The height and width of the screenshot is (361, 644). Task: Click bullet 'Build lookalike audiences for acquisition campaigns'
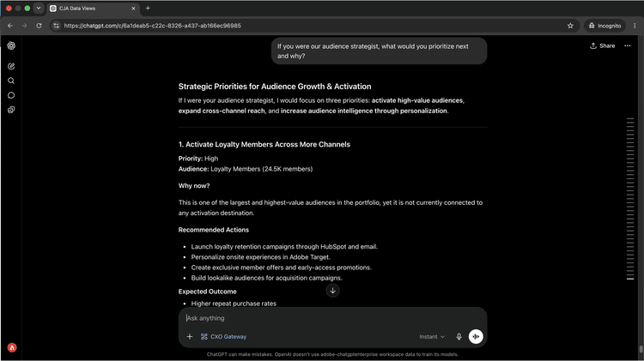pyautogui.click(x=266, y=278)
